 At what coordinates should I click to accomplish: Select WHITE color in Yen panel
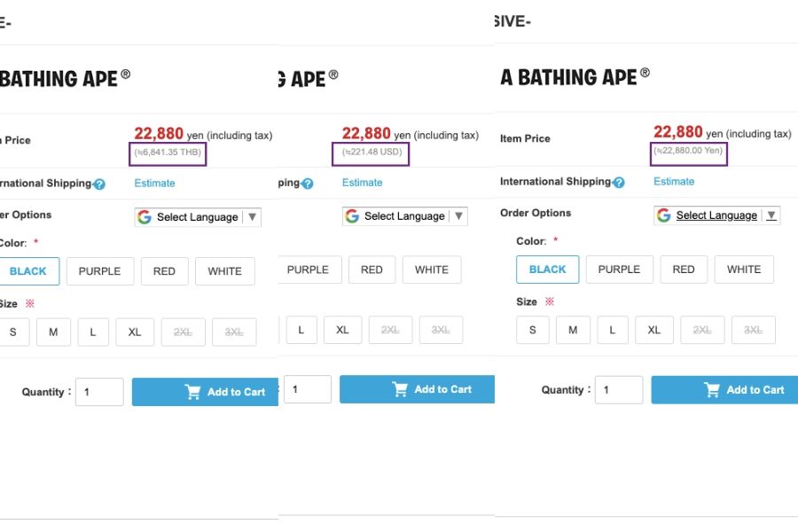click(744, 270)
